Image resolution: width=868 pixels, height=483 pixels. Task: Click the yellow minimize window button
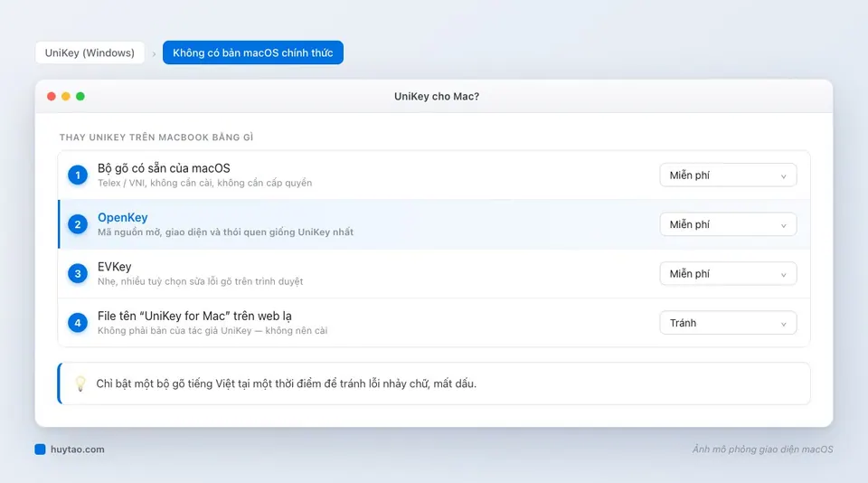(66, 97)
